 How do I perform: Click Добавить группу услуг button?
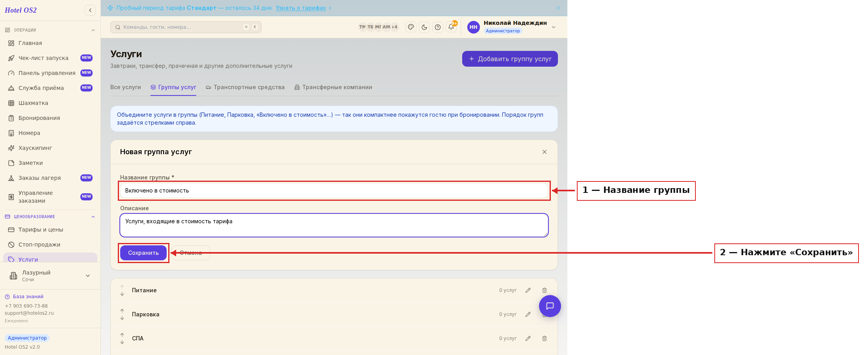[x=510, y=59]
